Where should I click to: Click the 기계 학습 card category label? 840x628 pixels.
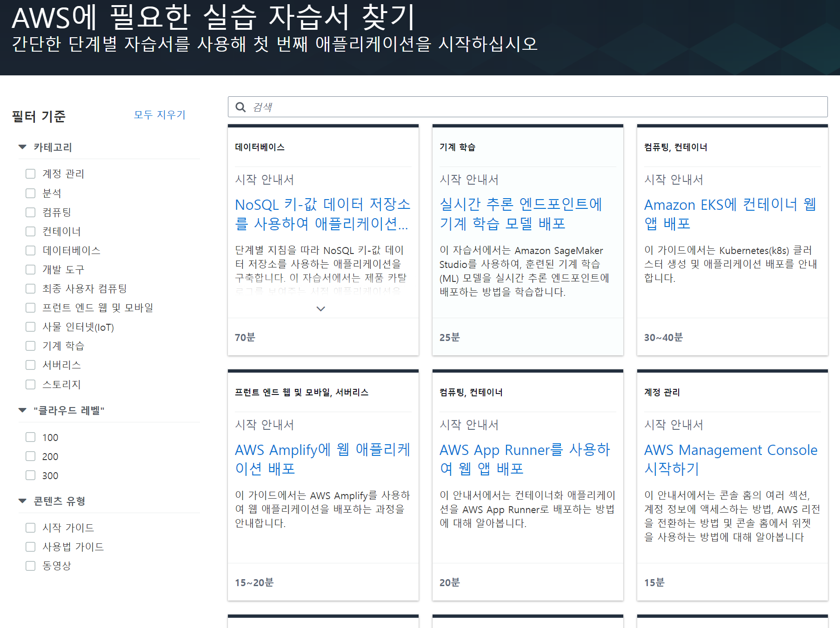click(x=458, y=147)
